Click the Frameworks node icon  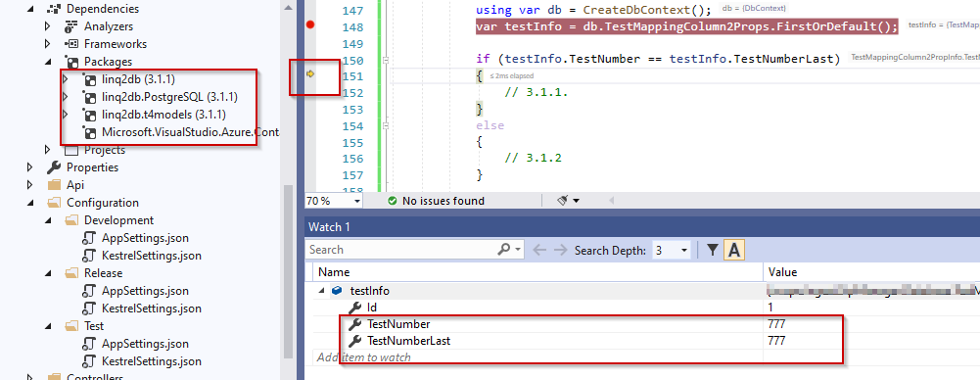(x=72, y=44)
